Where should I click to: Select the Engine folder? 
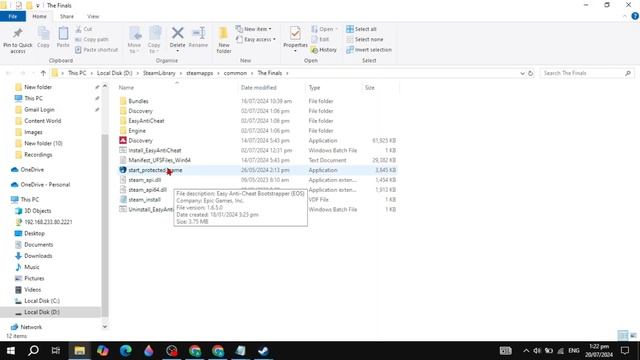pyautogui.click(x=137, y=131)
